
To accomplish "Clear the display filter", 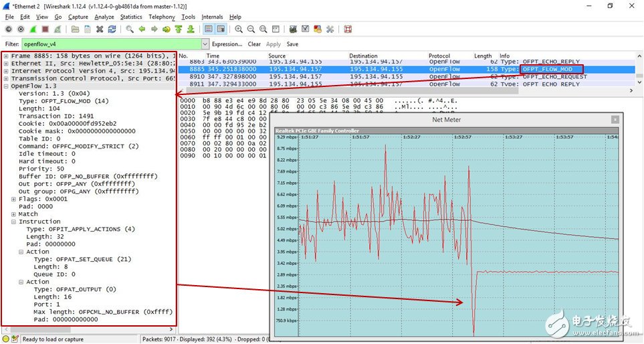I will coord(254,44).
